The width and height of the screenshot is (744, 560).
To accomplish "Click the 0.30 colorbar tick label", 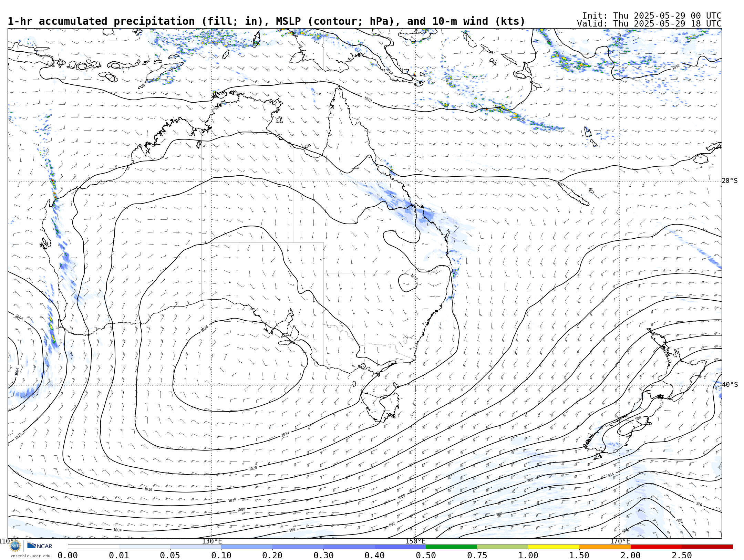I will [x=323, y=556].
